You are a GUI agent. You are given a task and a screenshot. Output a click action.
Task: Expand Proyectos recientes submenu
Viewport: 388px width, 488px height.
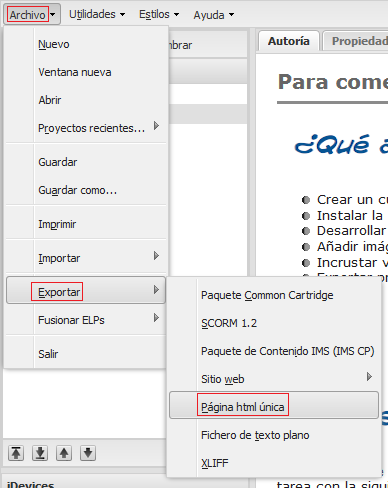(86, 128)
